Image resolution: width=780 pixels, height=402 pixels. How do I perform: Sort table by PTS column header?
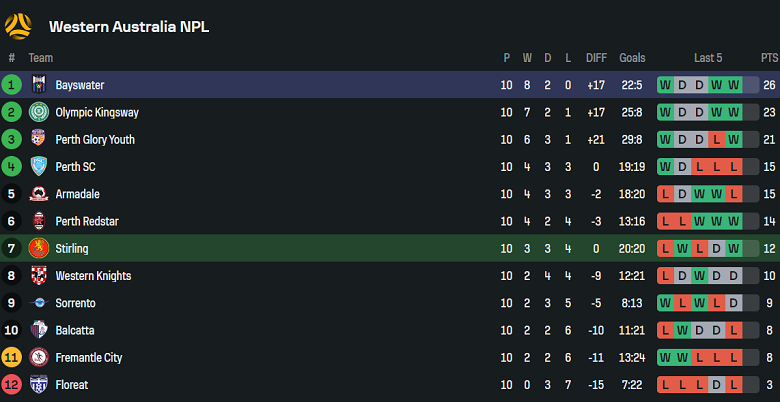click(769, 58)
